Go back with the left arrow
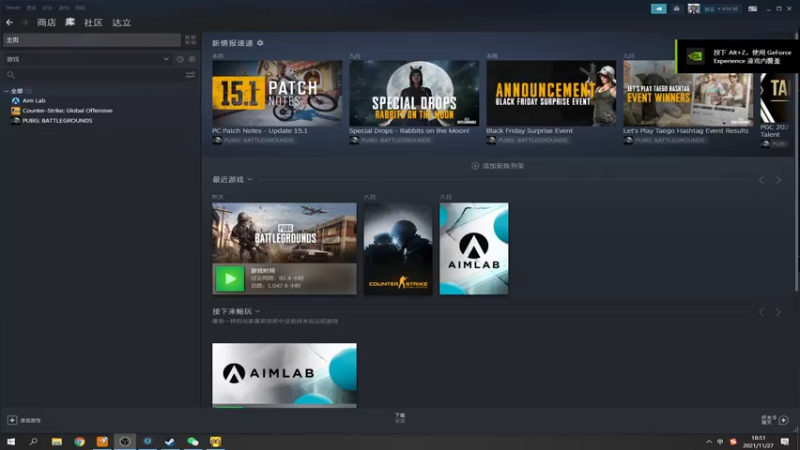 [x=9, y=22]
